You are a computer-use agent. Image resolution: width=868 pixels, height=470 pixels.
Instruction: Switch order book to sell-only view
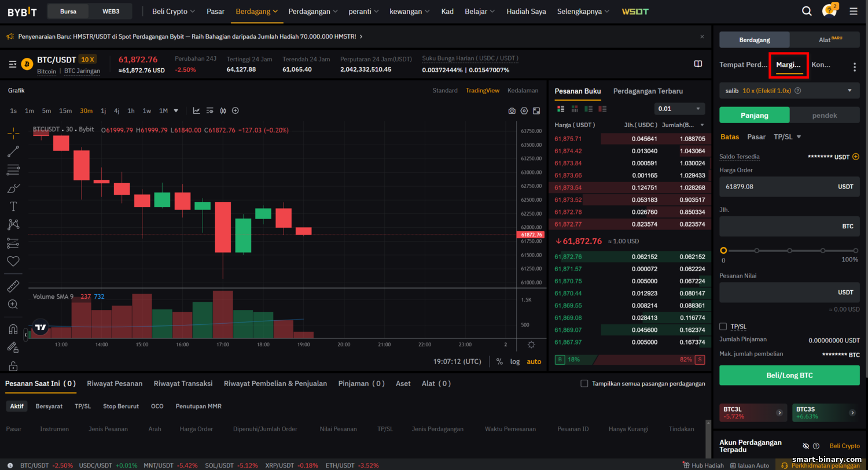coord(602,109)
